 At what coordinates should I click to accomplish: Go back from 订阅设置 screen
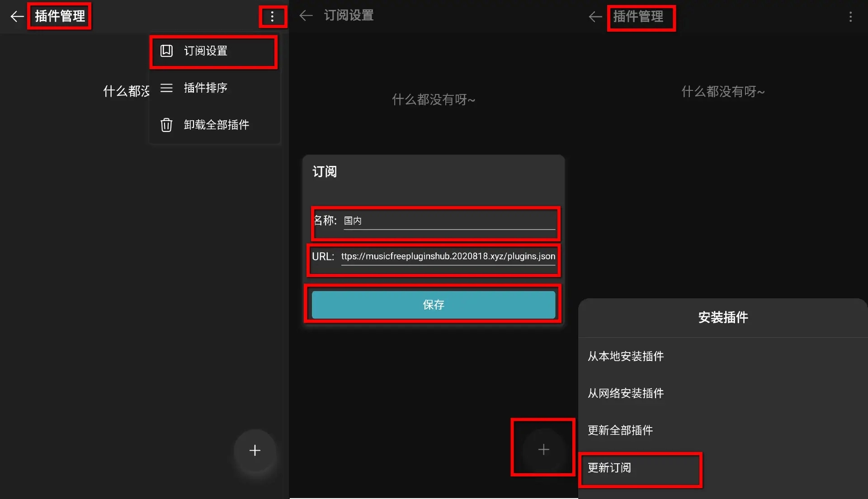point(306,16)
